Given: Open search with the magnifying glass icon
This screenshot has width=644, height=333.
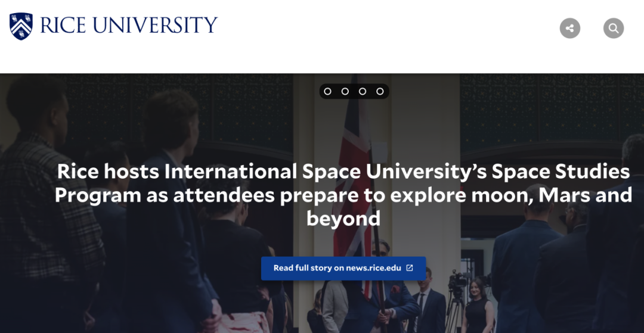Looking at the screenshot, I should pos(613,28).
